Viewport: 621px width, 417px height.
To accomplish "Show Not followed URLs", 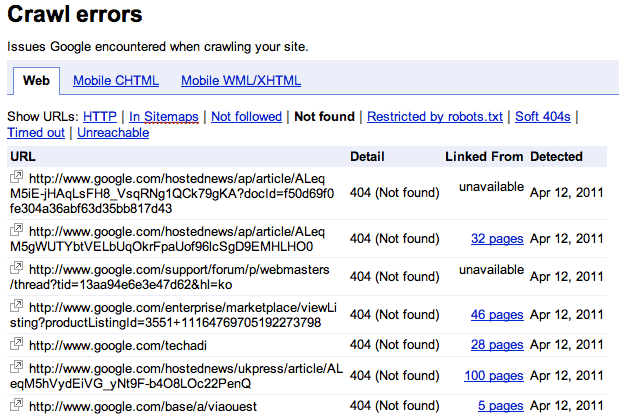I will click(x=246, y=117).
